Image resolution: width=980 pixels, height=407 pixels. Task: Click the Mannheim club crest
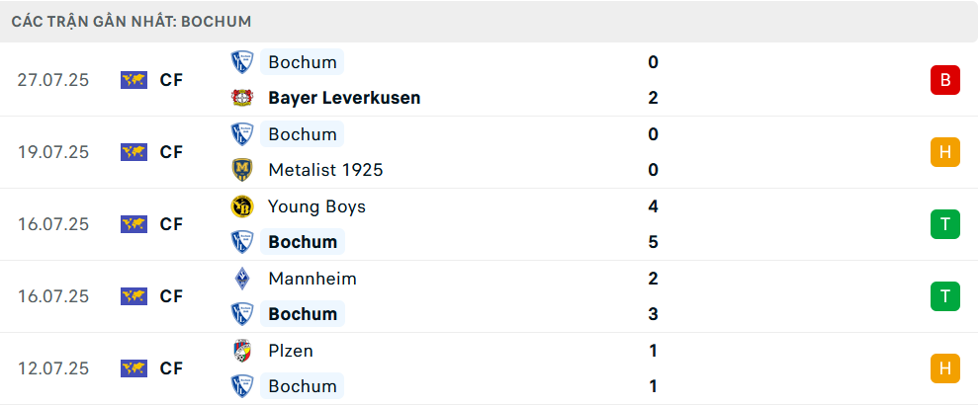pyautogui.click(x=242, y=279)
